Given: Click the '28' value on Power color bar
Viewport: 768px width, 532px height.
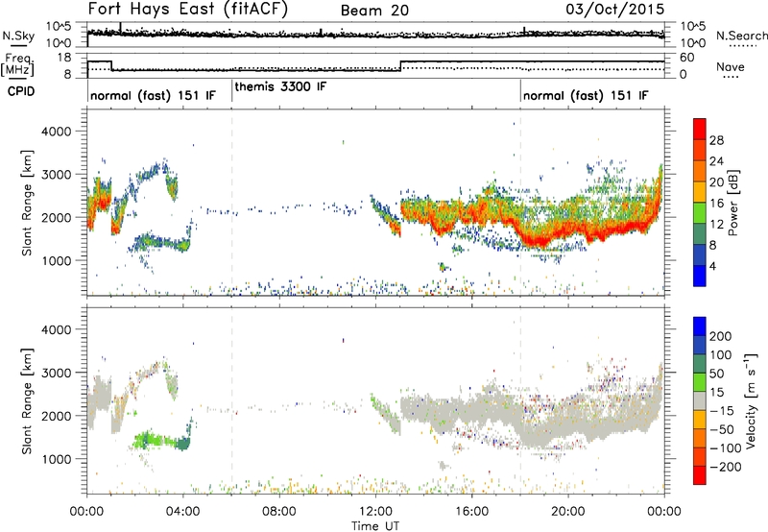Looking at the screenshot, I should 716,140.
